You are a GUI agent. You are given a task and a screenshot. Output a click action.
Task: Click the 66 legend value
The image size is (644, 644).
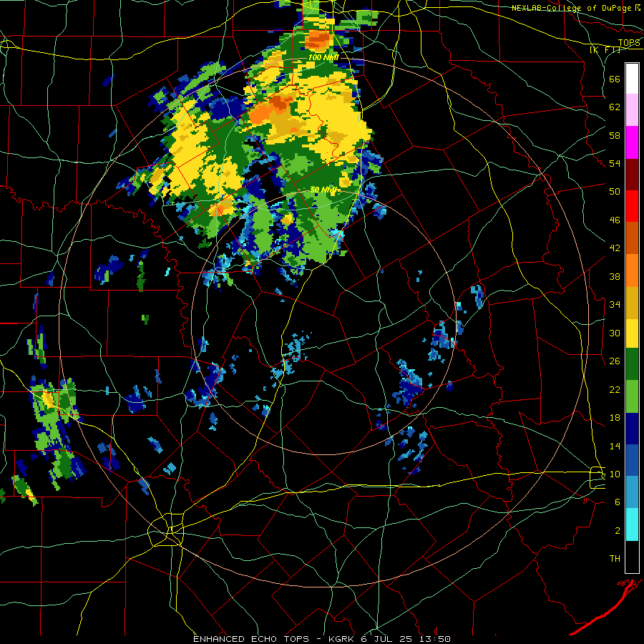pos(615,79)
